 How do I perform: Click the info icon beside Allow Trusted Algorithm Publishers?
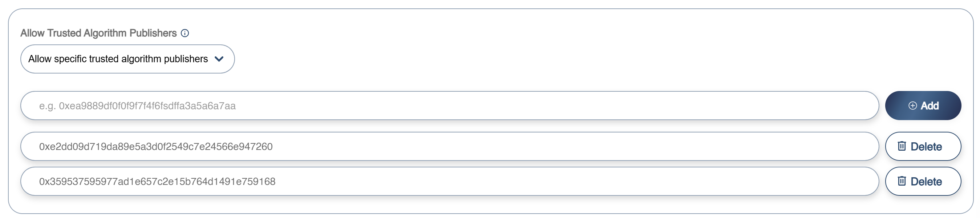185,33
